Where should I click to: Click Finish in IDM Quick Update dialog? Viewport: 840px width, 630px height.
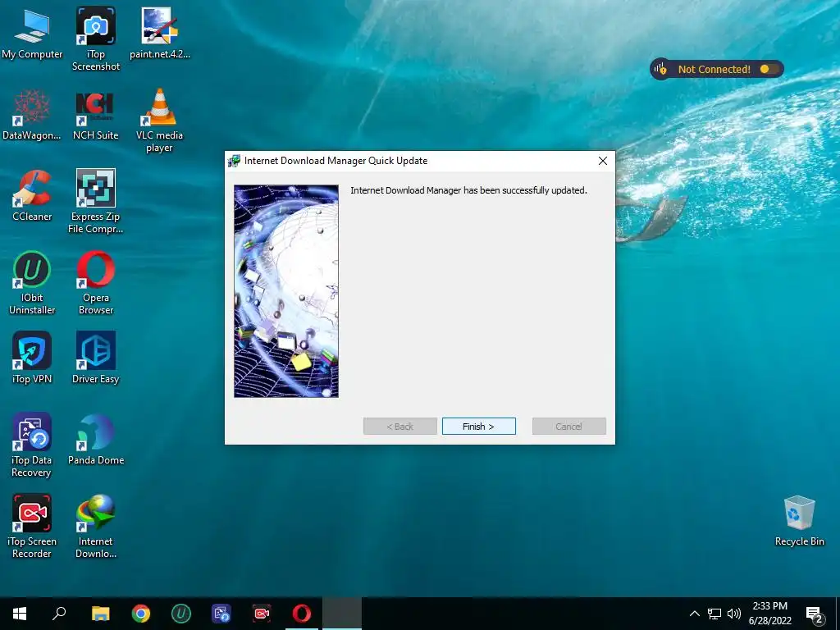479,427
